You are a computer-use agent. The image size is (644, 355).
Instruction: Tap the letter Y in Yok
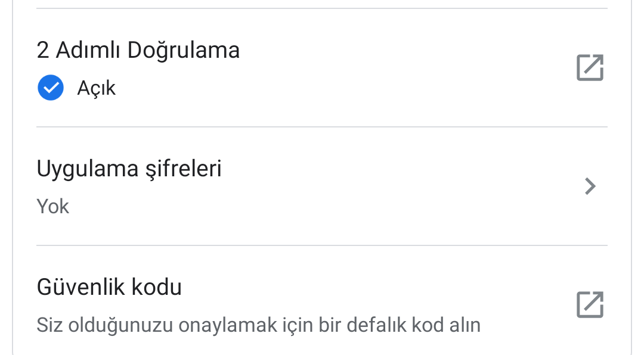(x=42, y=206)
